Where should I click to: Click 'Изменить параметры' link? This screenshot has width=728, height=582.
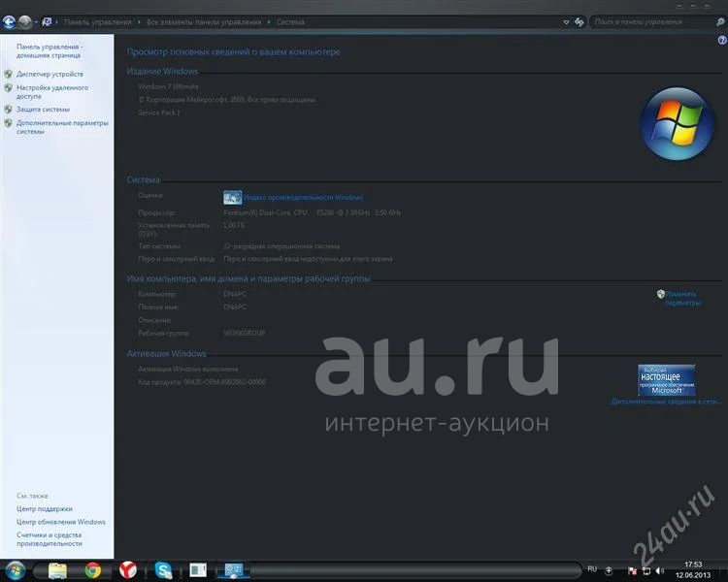coord(682,299)
